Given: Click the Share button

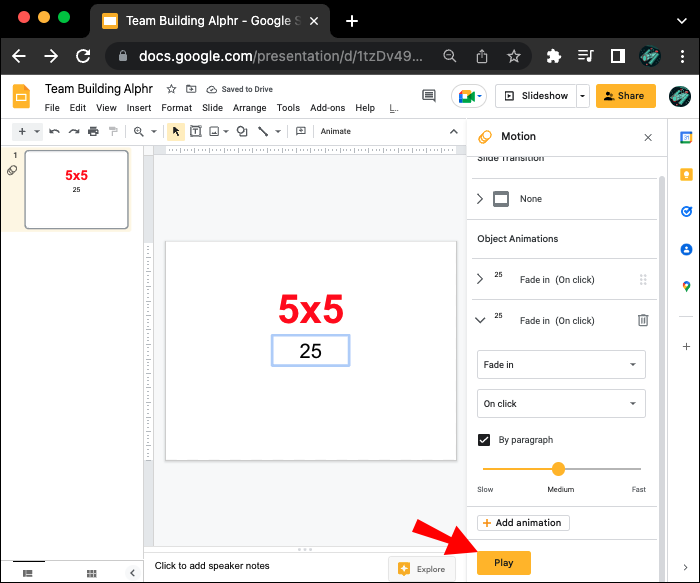Looking at the screenshot, I should (625, 96).
